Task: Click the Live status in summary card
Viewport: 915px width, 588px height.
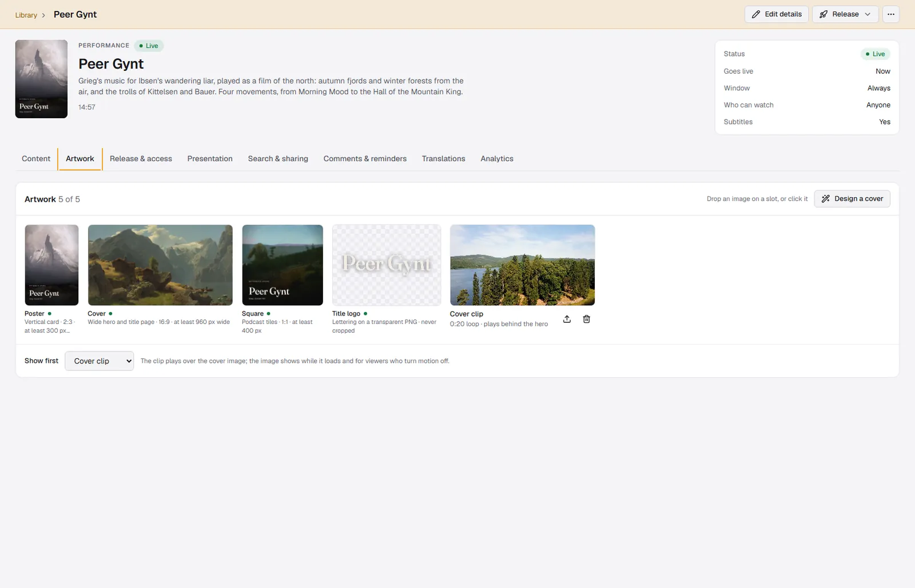Action: [875, 54]
